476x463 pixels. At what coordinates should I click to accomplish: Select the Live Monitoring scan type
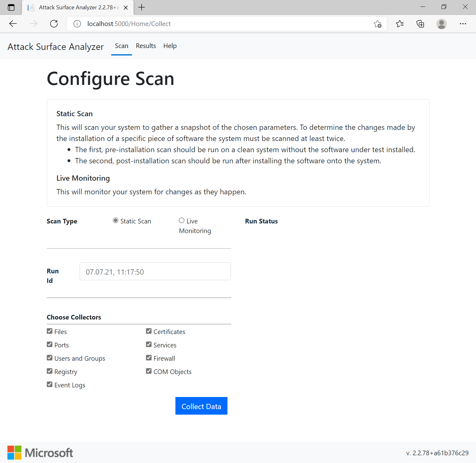click(182, 220)
